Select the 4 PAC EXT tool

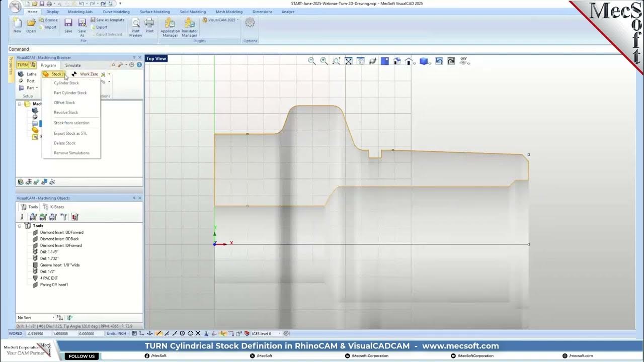(x=49, y=278)
